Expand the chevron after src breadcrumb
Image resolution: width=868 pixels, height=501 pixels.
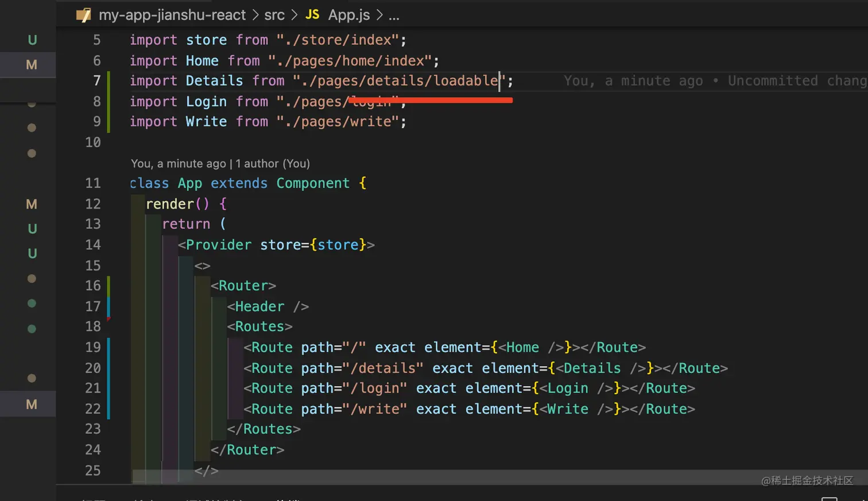pos(294,15)
